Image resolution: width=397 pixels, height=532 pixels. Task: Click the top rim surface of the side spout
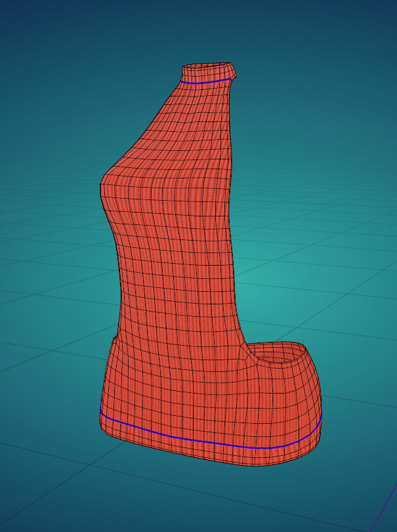[289, 346]
